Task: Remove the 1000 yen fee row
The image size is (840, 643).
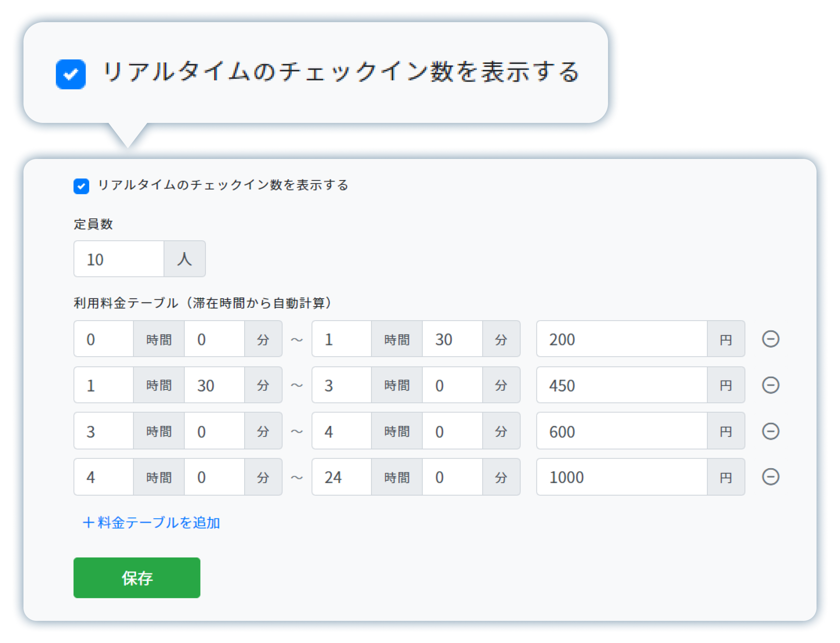Action: tap(770, 477)
